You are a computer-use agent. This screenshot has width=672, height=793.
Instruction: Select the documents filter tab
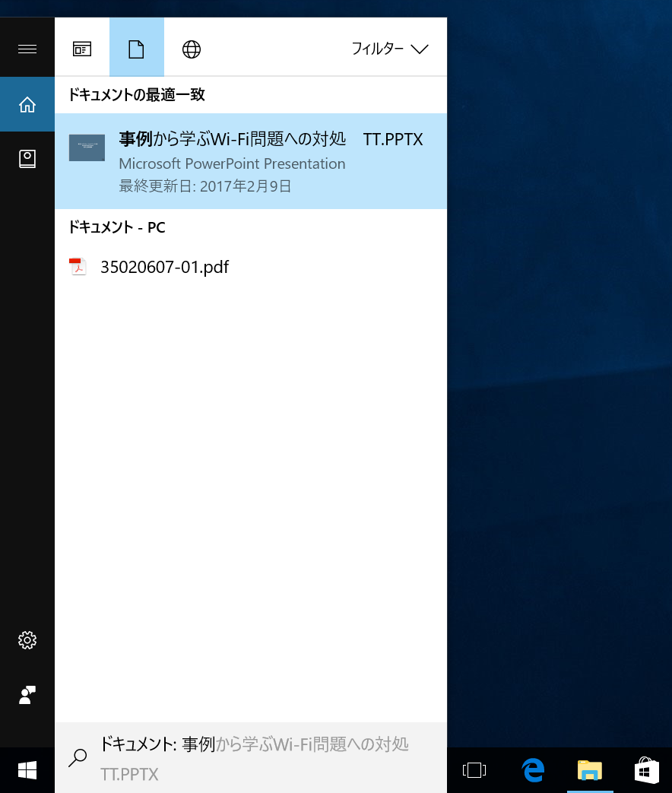pos(136,49)
